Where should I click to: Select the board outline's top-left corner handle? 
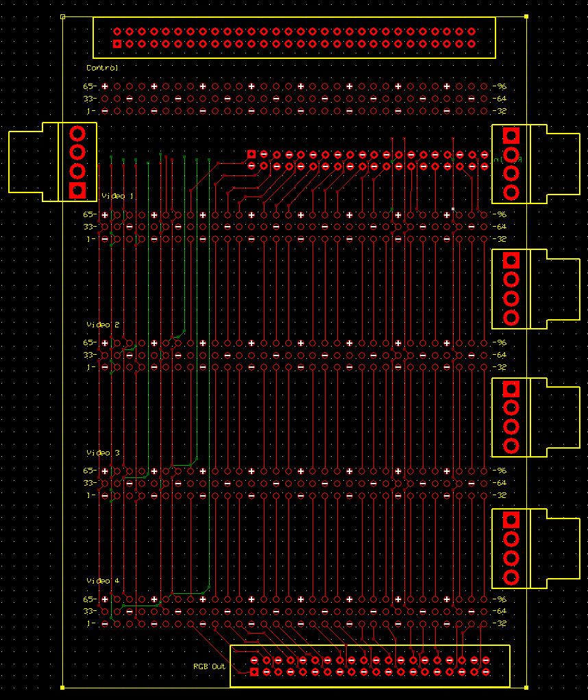coord(62,16)
